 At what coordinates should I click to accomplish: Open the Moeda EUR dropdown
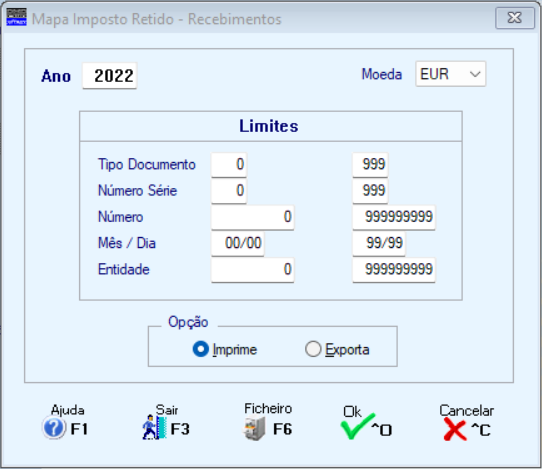point(450,74)
